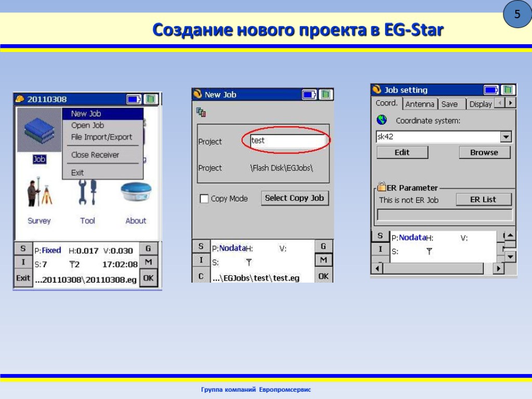The image size is (532, 399).
Task: Click OK button in 20110308 window
Action: (149, 278)
